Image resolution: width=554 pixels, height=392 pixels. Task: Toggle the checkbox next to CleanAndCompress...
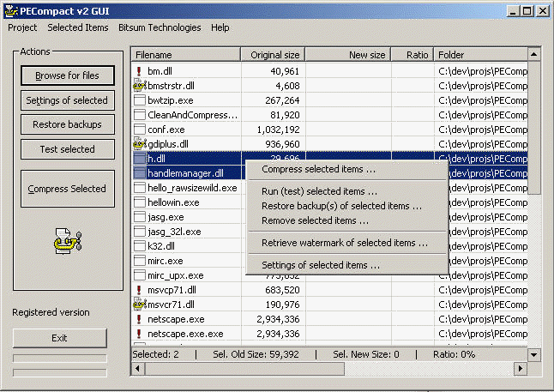tap(140, 115)
